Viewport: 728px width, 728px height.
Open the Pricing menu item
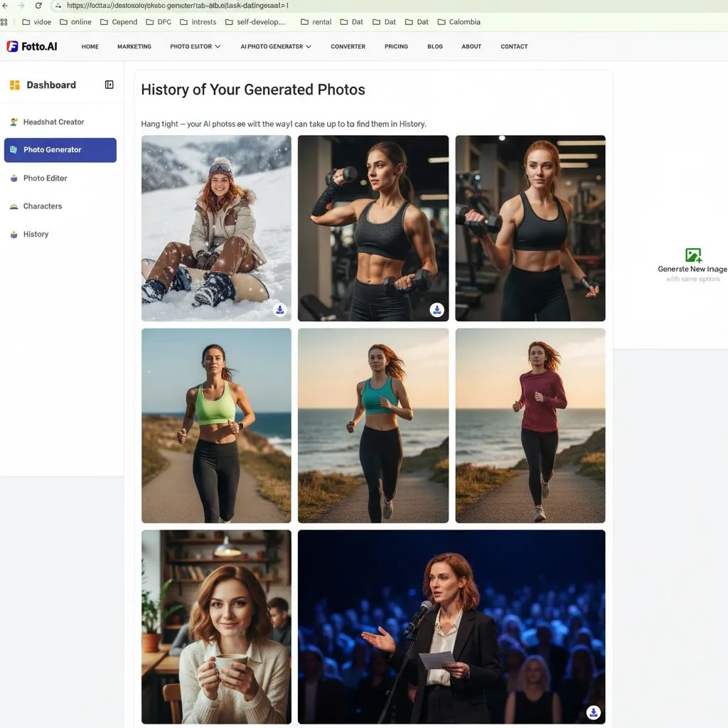point(396,46)
